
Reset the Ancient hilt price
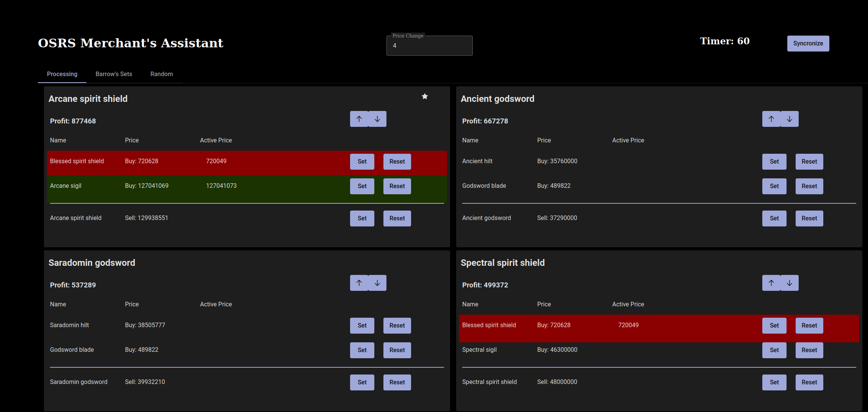click(809, 162)
